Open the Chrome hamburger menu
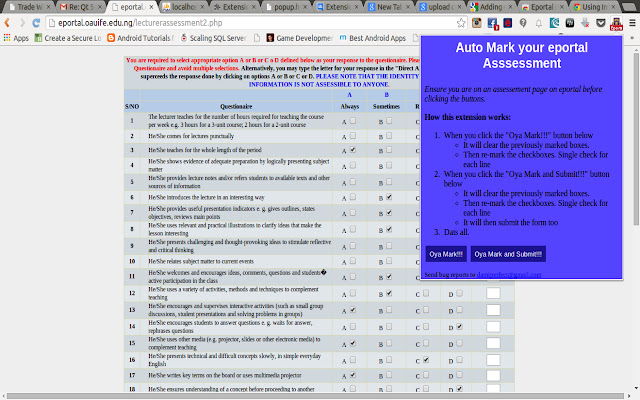Screen dimensions: 640x400 [632, 23]
